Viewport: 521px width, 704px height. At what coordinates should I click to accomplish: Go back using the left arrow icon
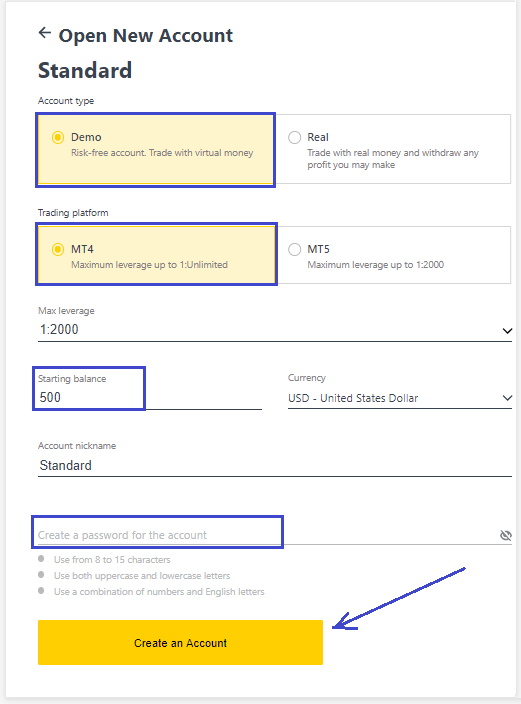[44, 33]
